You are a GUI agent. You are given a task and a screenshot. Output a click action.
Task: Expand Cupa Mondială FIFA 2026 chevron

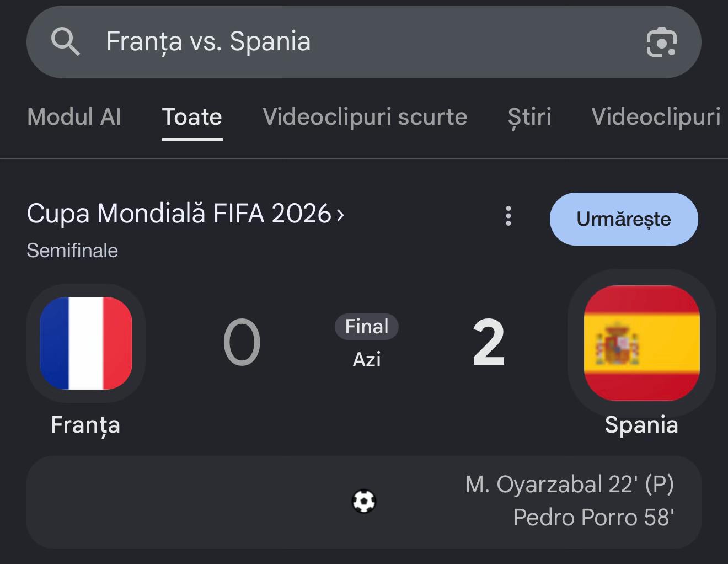(x=340, y=214)
